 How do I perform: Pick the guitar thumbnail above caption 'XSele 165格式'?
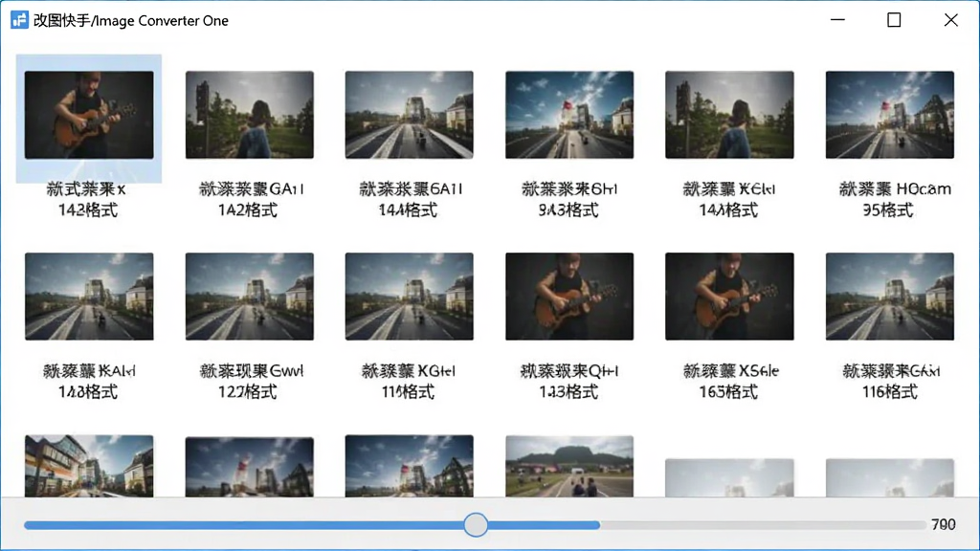click(x=729, y=297)
